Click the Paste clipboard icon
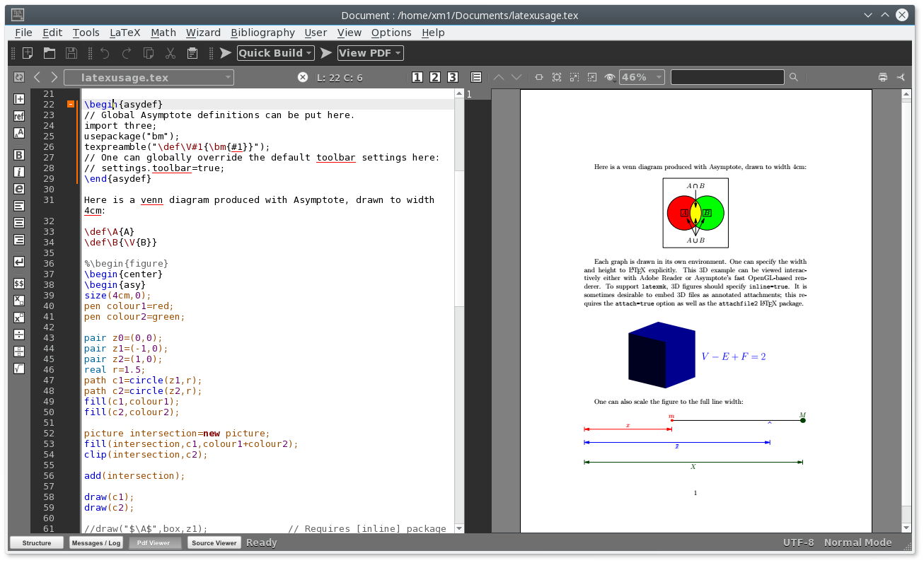The width and height of the screenshot is (924, 563). [x=192, y=53]
